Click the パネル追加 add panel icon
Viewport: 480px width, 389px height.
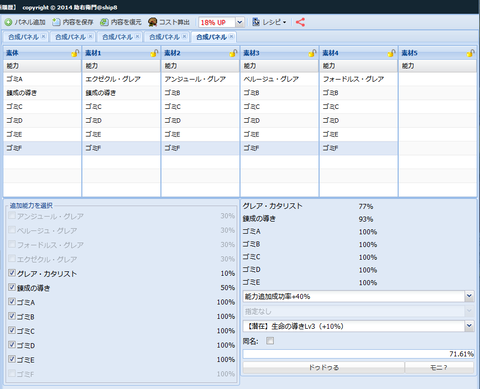click(8, 22)
